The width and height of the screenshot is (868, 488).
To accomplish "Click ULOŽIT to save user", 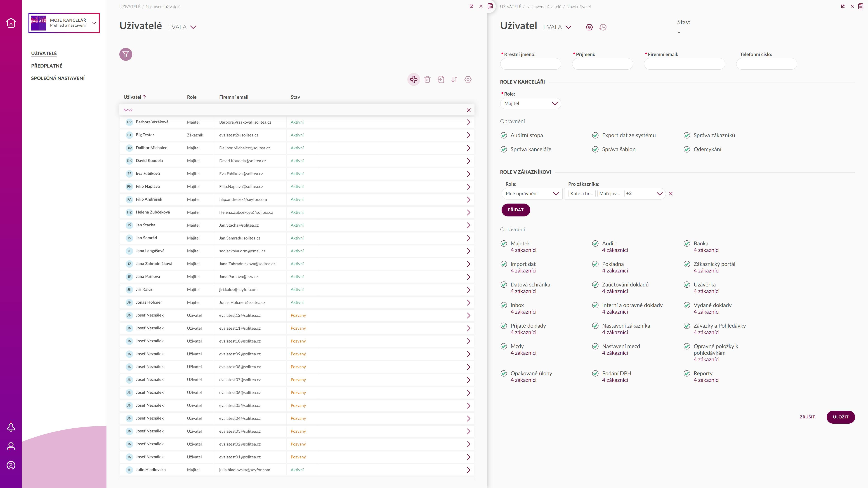I will click(840, 417).
